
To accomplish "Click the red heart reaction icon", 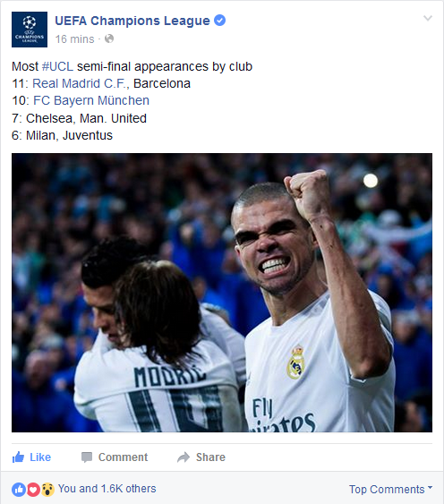I will pos(33,489).
